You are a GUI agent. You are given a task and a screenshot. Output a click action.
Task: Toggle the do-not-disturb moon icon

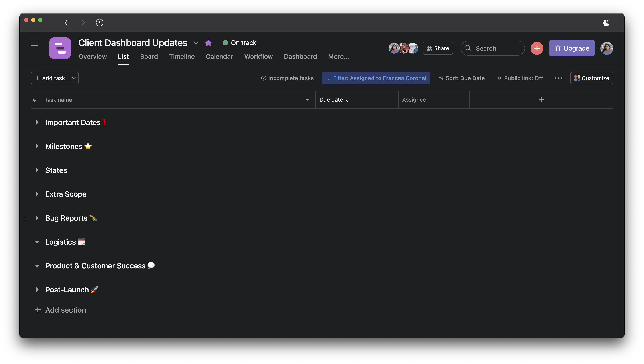[x=607, y=23]
